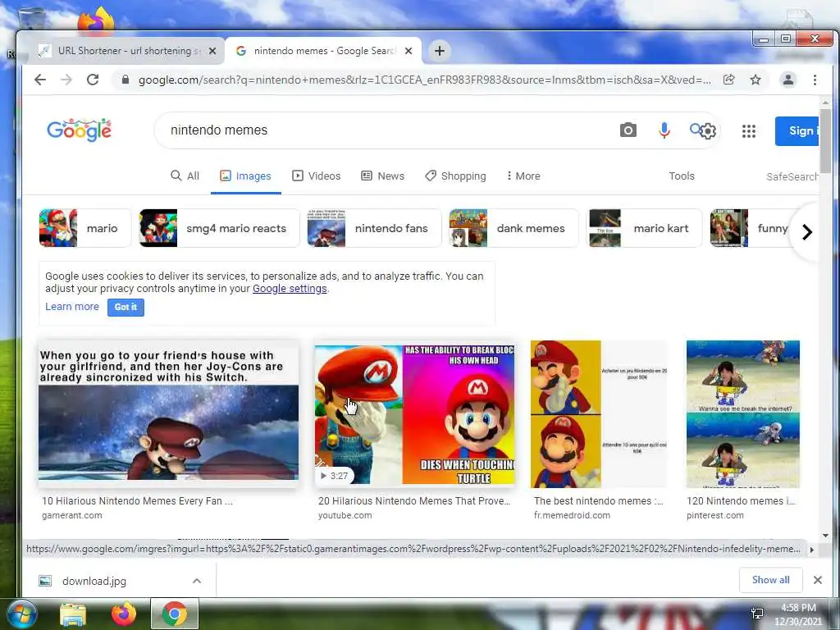This screenshot has width=840, height=630.
Task: Bookmark this page with the star
Action: 756,80
